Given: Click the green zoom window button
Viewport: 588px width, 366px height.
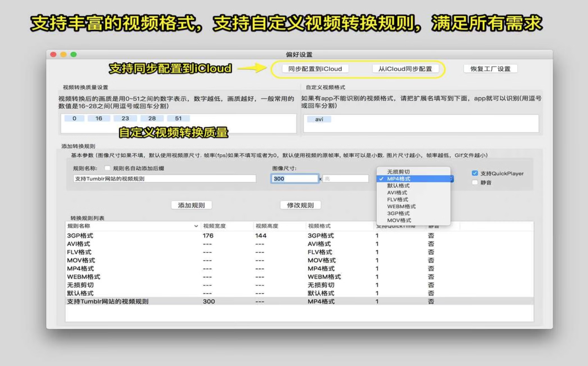Looking at the screenshot, I should [x=74, y=55].
